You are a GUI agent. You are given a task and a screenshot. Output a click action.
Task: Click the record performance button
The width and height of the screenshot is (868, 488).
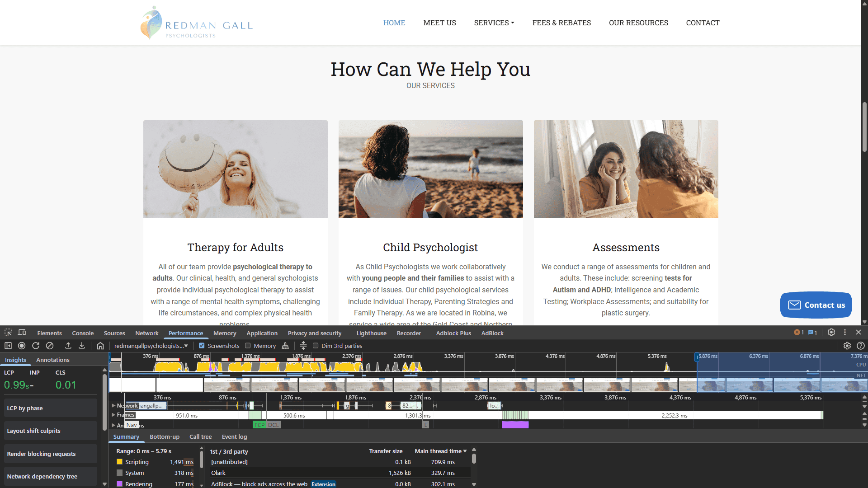22,346
